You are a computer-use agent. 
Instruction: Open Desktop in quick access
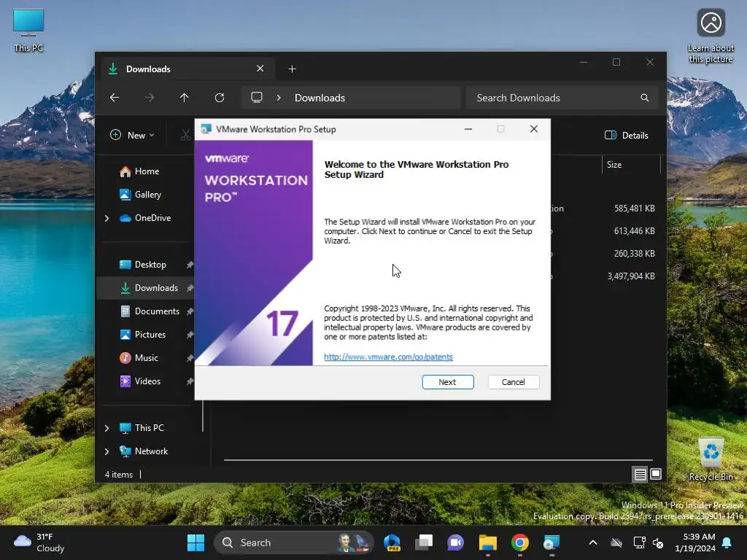tap(150, 265)
